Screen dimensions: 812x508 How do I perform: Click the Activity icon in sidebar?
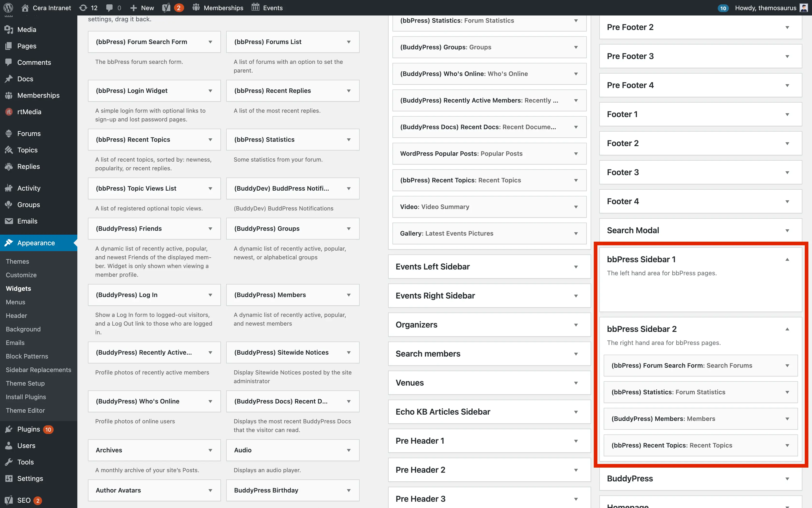pyautogui.click(x=9, y=188)
